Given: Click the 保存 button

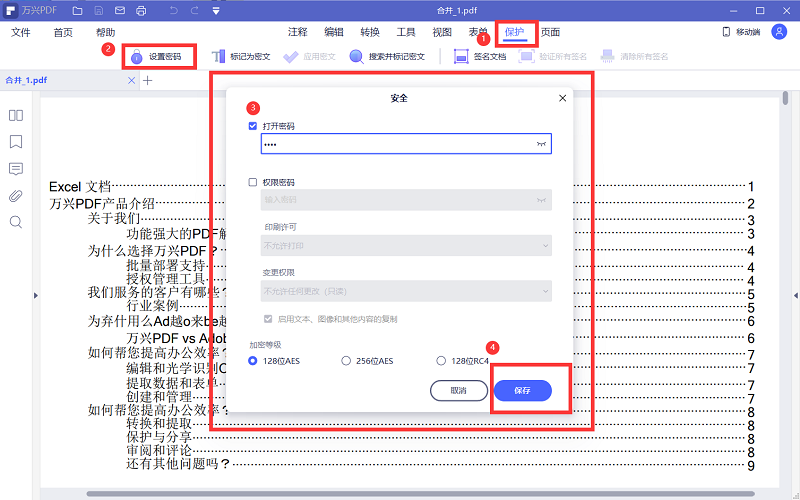Looking at the screenshot, I should [522, 390].
